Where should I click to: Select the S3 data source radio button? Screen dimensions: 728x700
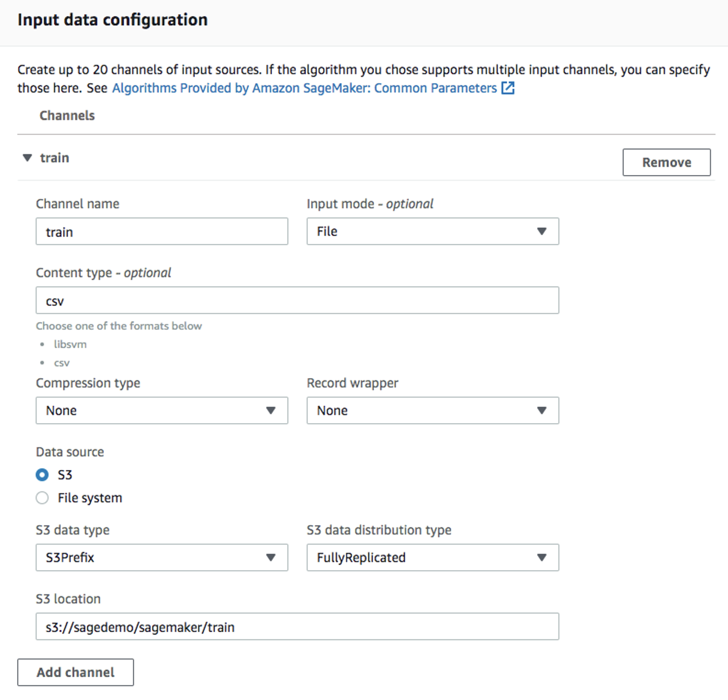(x=42, y=474)
